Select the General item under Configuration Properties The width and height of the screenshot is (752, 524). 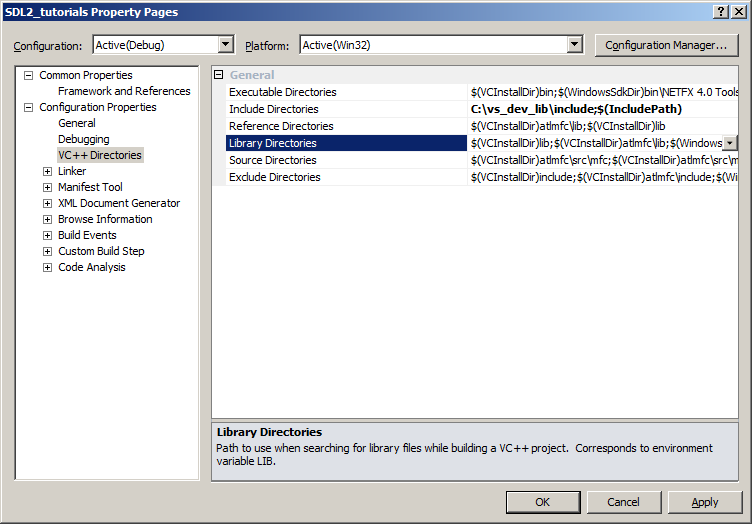coord(77,123)
